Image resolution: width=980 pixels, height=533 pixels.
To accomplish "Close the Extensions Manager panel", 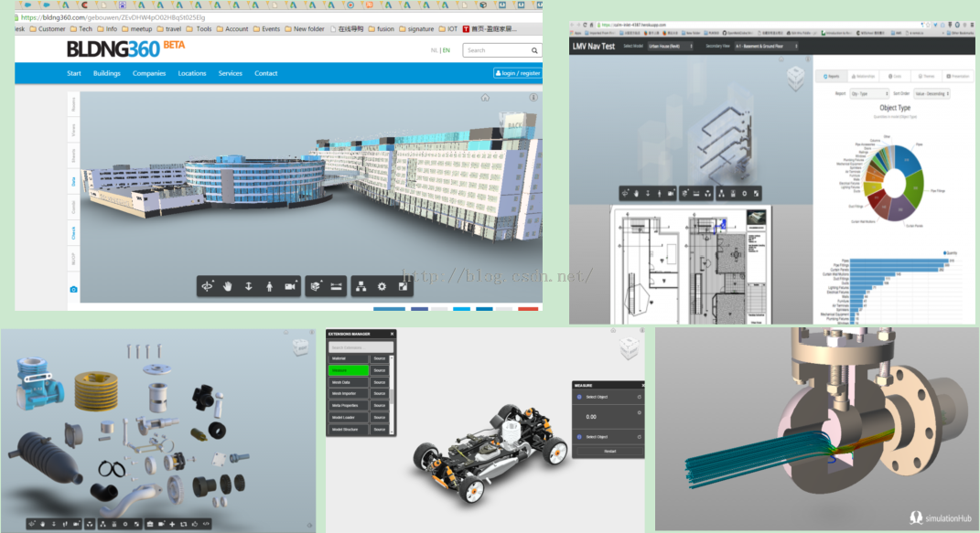I will click(392, 334).
